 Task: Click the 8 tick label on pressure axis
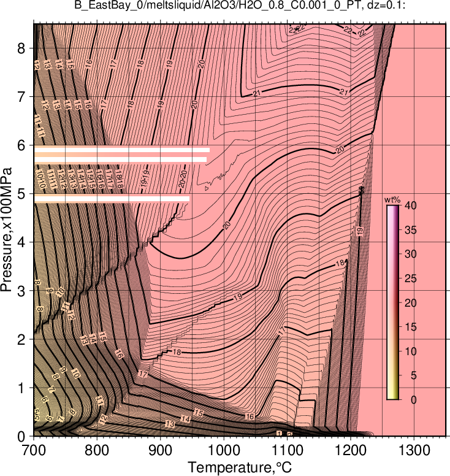tap(21, 48)
